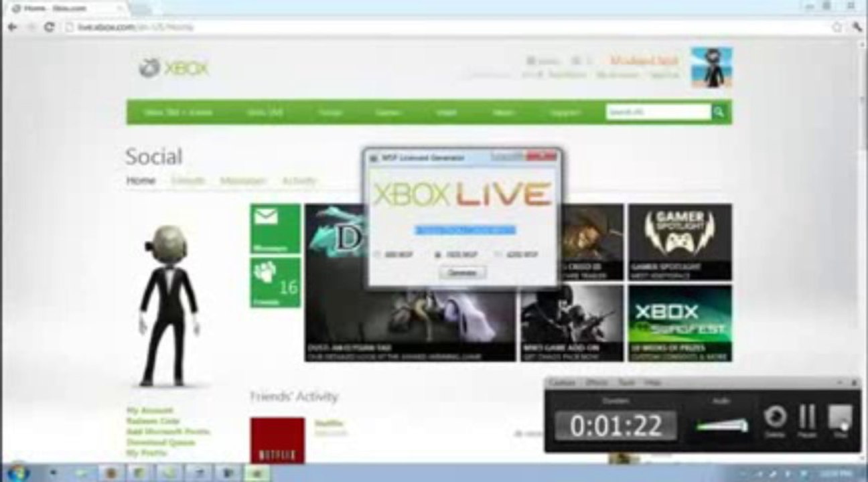Image resolution: width=868 pixels, height=482 pixels.
Task: Focus the Xbox site search field
Action: click(658, 112)
